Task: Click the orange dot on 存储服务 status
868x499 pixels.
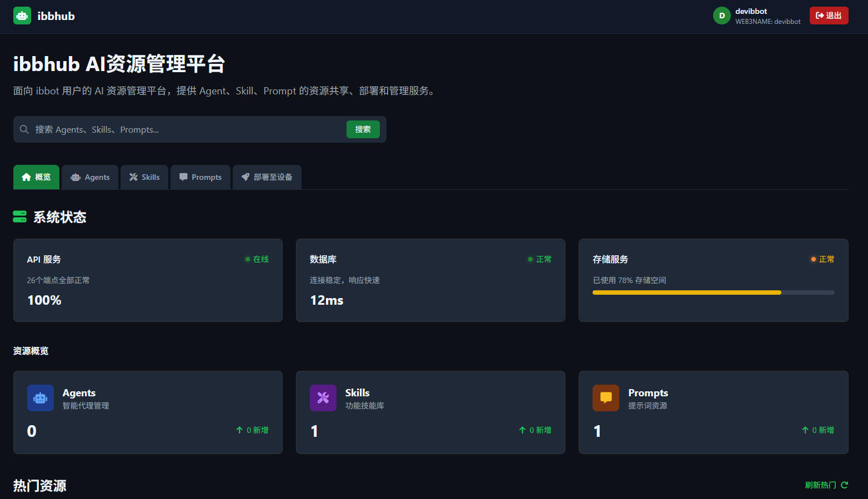Action: (x=814, y=259)
